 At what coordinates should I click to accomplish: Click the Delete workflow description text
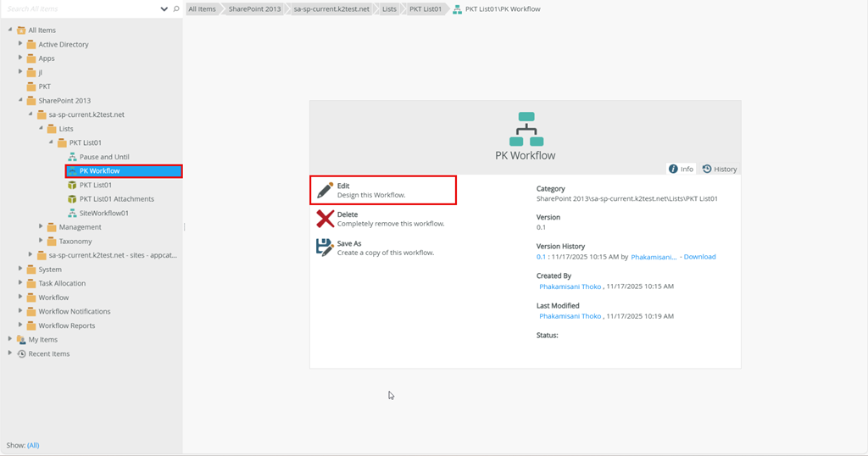(391, 224)
